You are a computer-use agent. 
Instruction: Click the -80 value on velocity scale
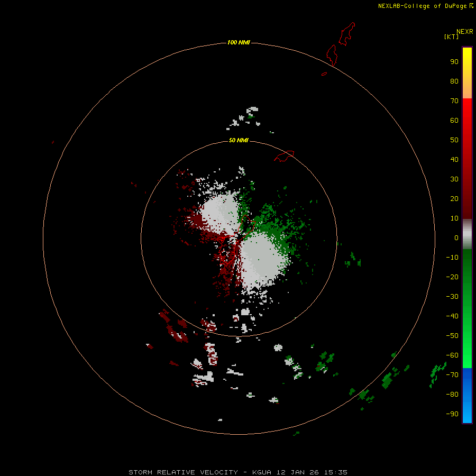[452, 395]
